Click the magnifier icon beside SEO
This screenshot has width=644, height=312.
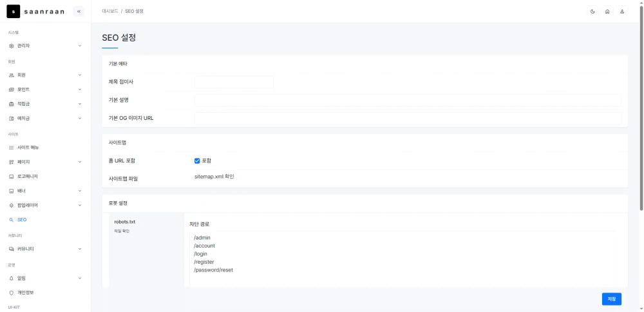[12, 220]
